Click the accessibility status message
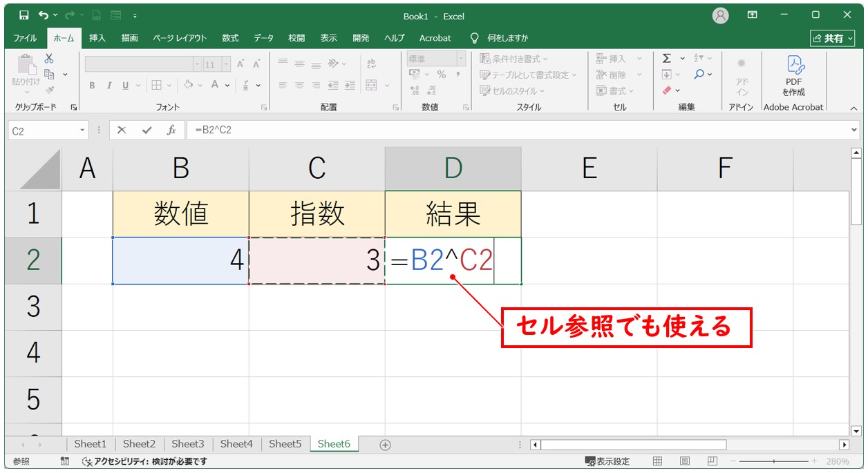Screen dimensions: 868x473 pos(144,461)
